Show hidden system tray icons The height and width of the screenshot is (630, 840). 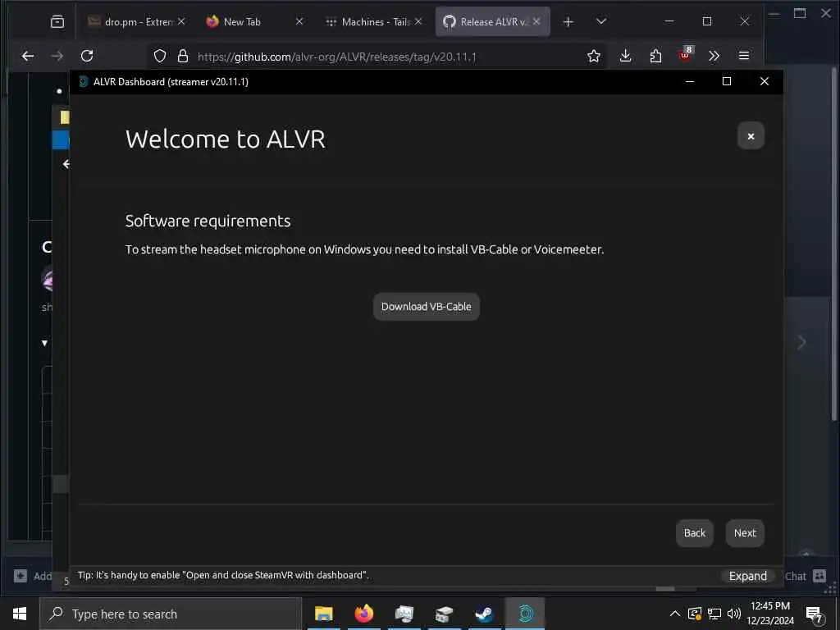point(675,614)
